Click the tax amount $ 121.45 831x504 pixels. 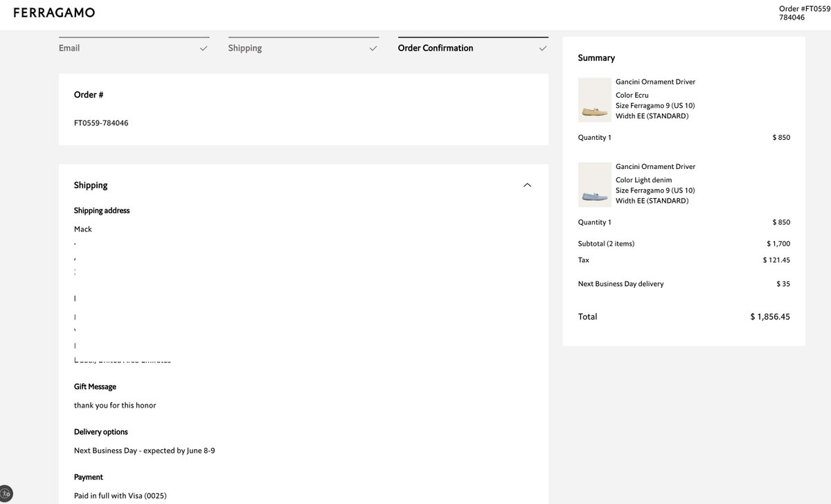pos(776,260)
